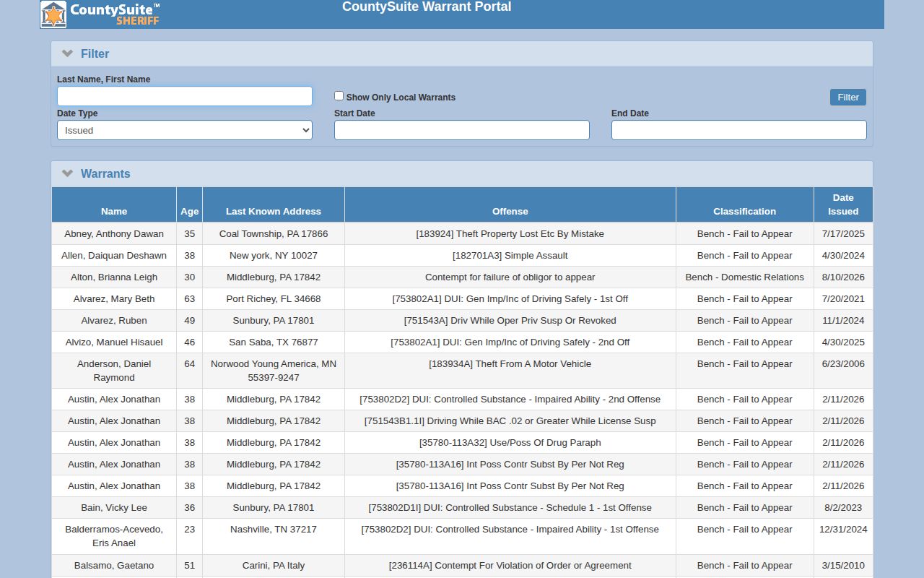Select the name Alvarez, Mary Beth

point(114,299)
